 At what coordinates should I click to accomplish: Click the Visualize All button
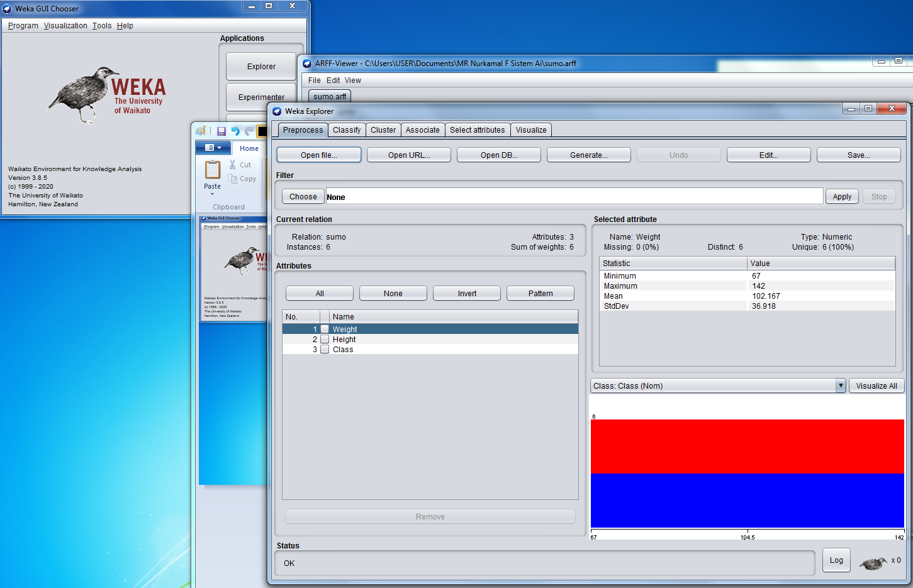[877, 386]
